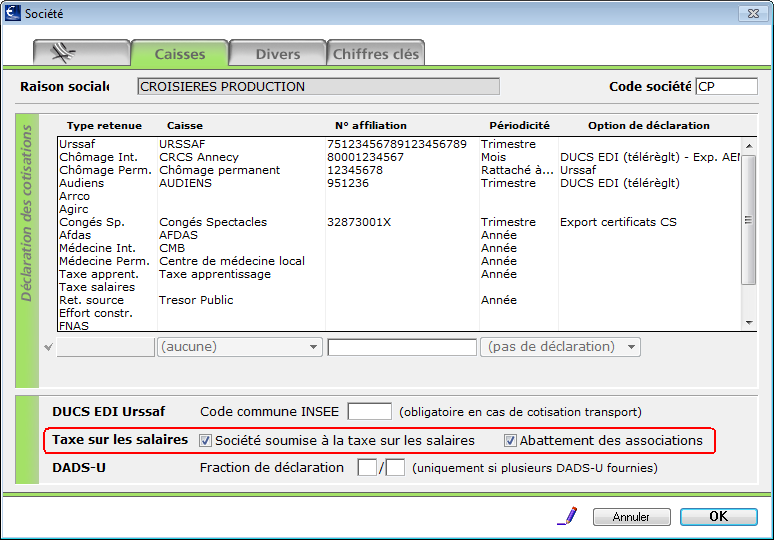The height and width of the screenshot is (540, 774).
Task: Click the CRCS Annecy caisse cell
Action: (x=198, y=157)
